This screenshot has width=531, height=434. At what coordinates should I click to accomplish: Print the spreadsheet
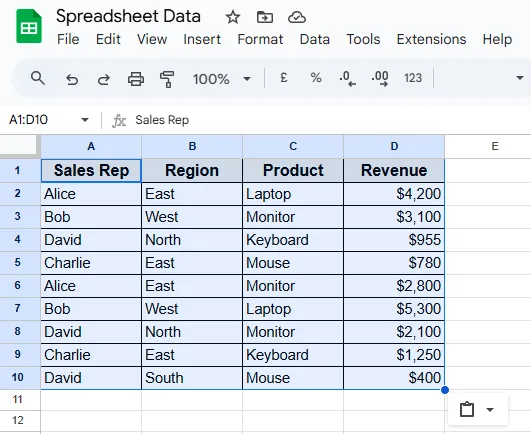pos(136,79)
